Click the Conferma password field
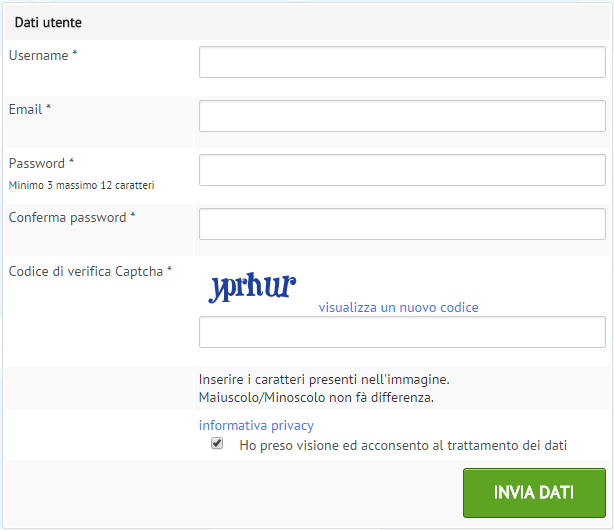Image resolution: width=614 pixels, height=530 pixels. 402,224
